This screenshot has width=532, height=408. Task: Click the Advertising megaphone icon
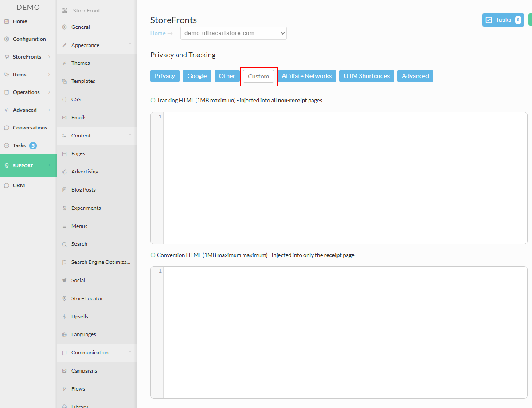(x=64, y=172)
